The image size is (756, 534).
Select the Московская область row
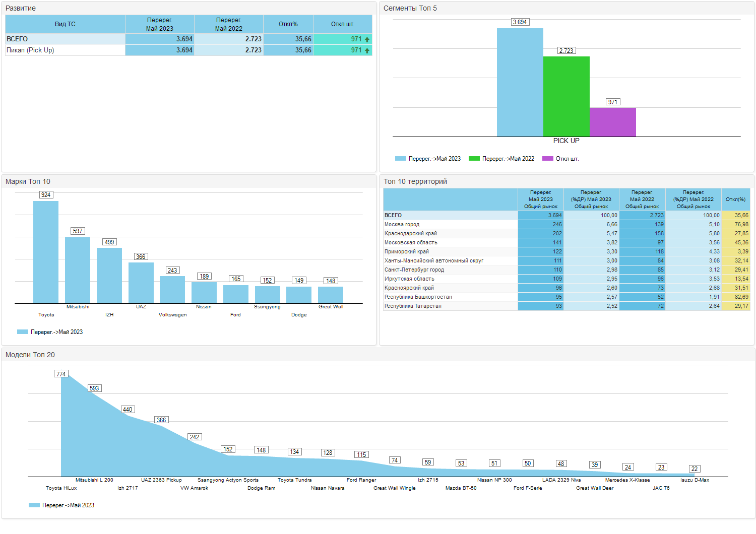(566, 243)
